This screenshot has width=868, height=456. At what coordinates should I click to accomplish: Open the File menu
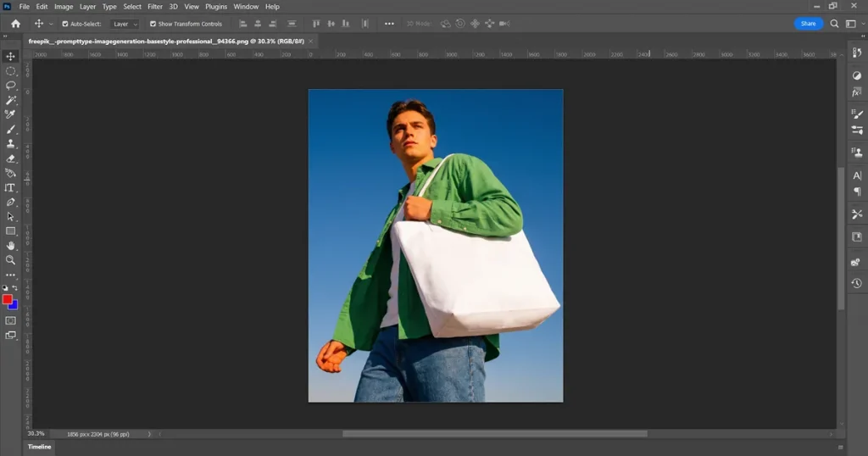25,7
